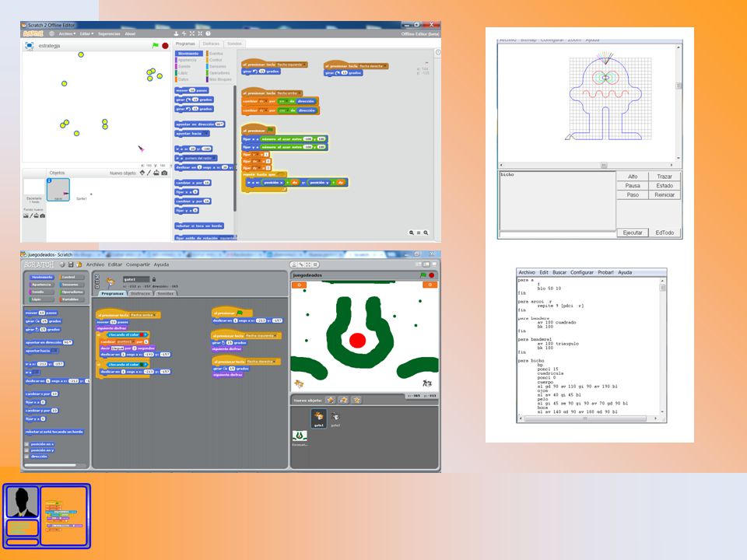Screen dimensions: 747x560
Task: Click the globe language icon in juegodeados Scratch window
Action: [62, 264]
